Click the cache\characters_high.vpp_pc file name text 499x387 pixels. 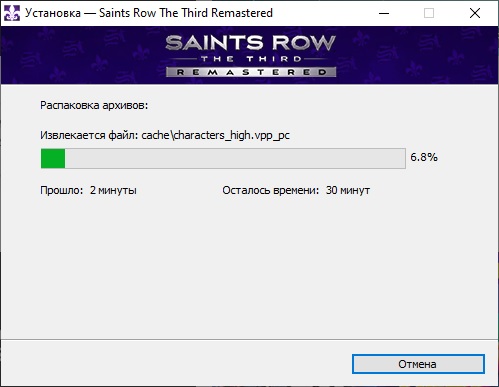point(215,135)
